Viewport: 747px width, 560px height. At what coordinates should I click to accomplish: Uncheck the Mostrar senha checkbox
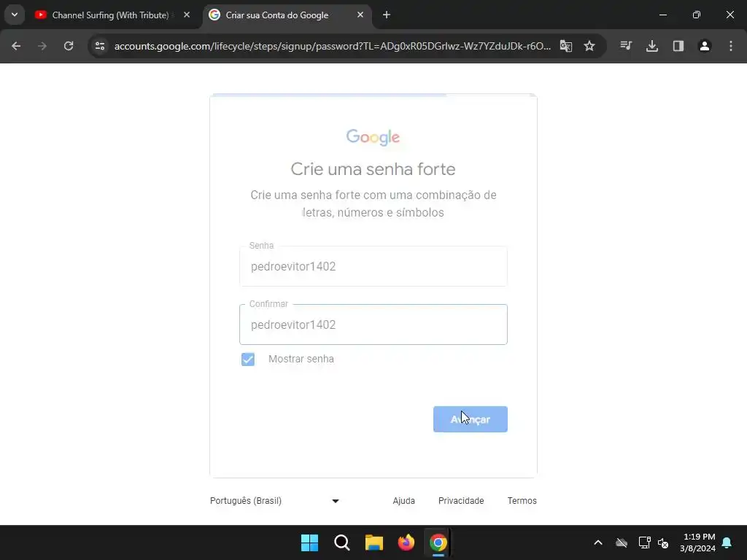coord(248,359)
